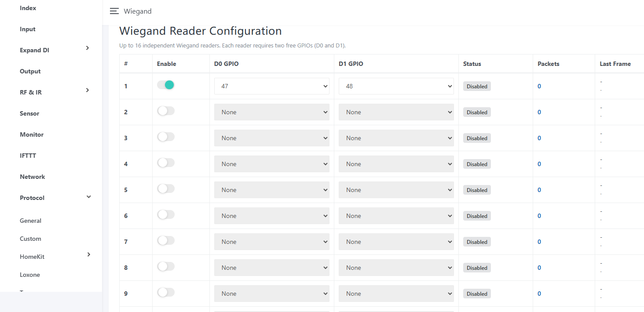This screenshot has width=644, height=312.
Task: Open the Output sidebar page
Action: click(30, 71)
